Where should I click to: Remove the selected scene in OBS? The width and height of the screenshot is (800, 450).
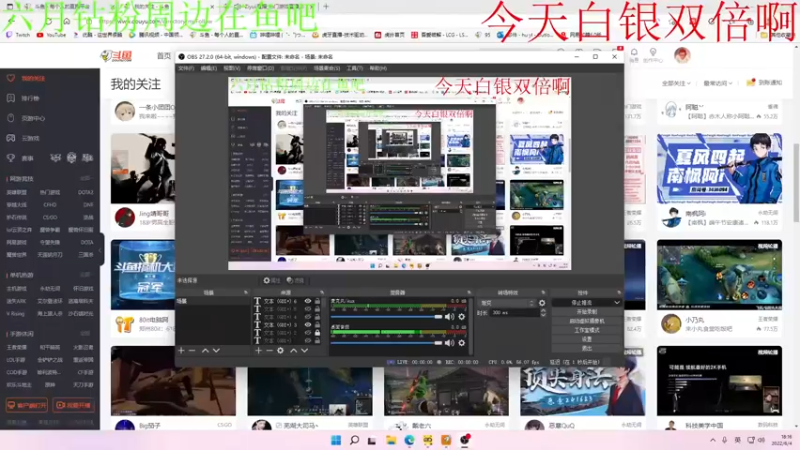tap(192, 351)
